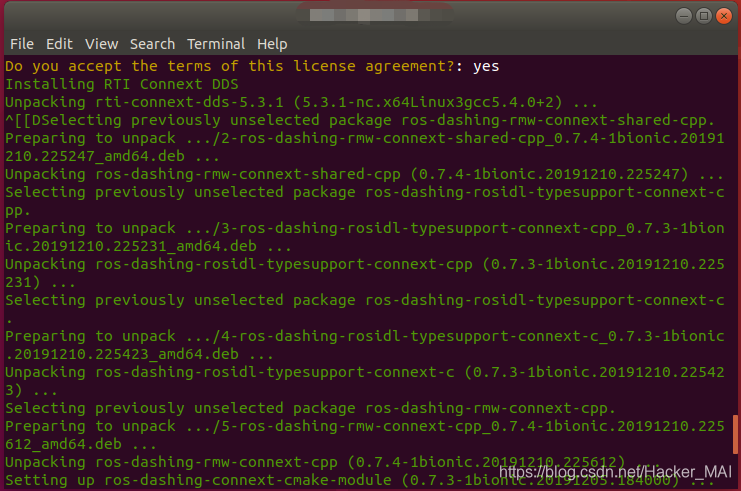Click 'Preparing to unpack .../5-ros-dashing-rmw-connext-cpp' line
The width and height of the screenshot is (741, 491).
[364, 435]
